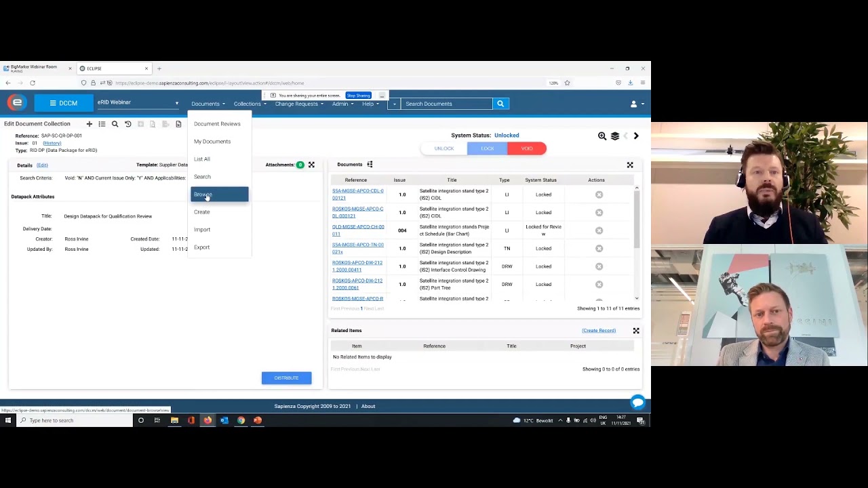Click the zoom magnifier icon under the user menu
Screen dimensions: 868x488
pyautogui.click(x=602, y=136)
